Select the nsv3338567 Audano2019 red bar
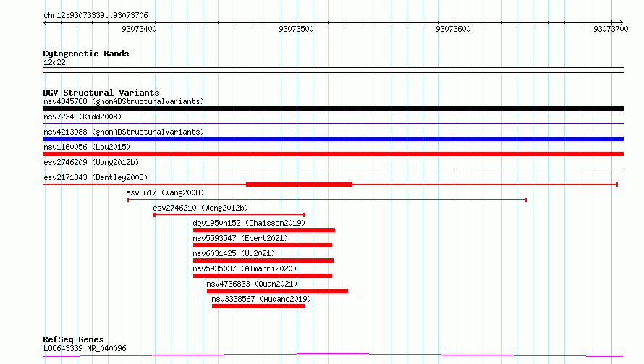This screenshot has width=644, height=364. (259, 306)
